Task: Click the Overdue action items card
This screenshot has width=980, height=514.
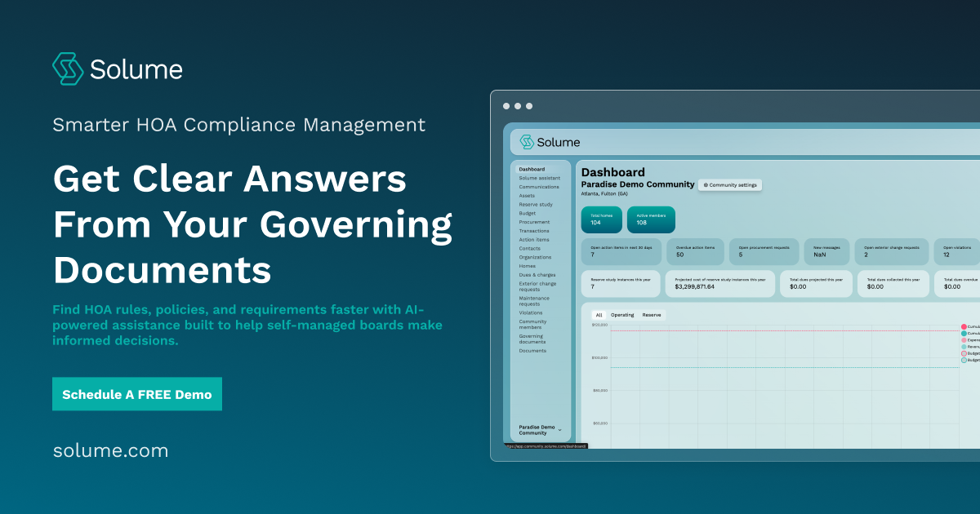Action: pos(696,251)
